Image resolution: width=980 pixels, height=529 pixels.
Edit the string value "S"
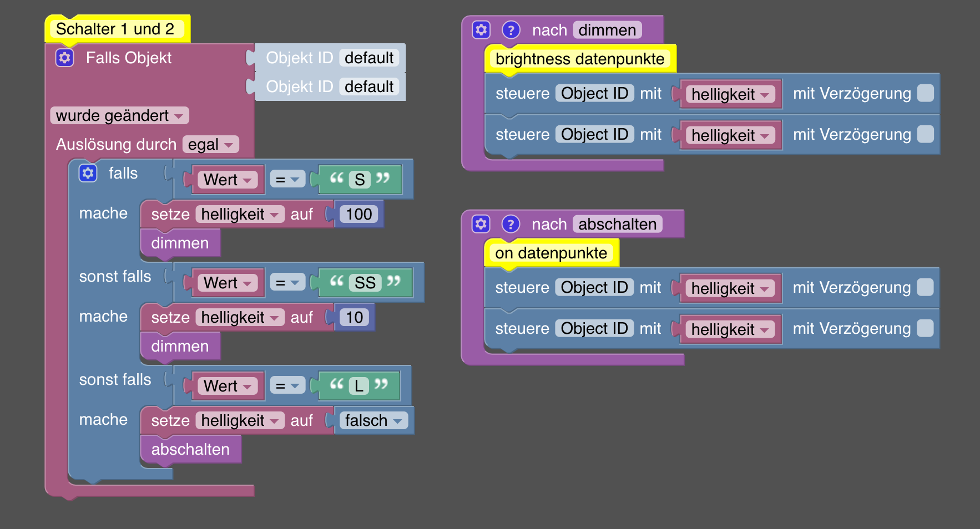point(360,180)
